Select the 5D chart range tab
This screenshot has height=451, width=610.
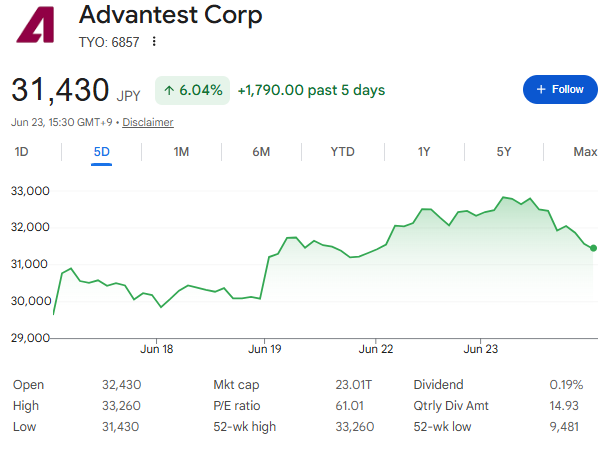(x=102, y=151)
